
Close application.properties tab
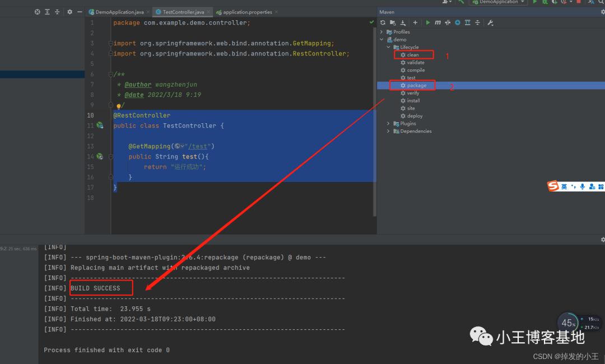(x=276, y=12)
